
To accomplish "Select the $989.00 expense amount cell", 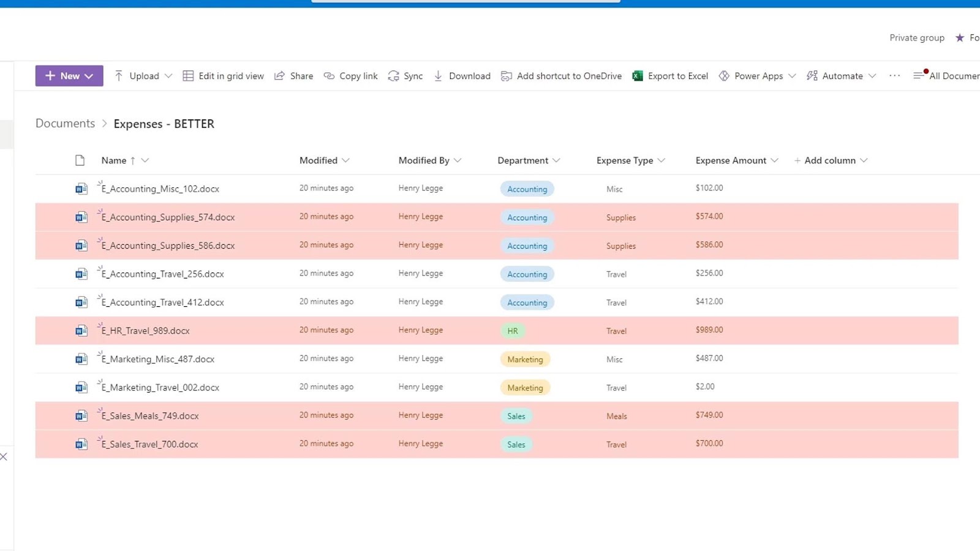I will coord(709,330).
